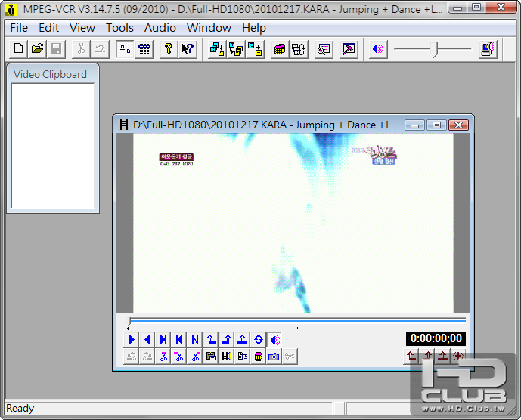Viewport: 521px width, 420px height.
Task: Click the video preview frame
Action: click(x=293, y=223)
